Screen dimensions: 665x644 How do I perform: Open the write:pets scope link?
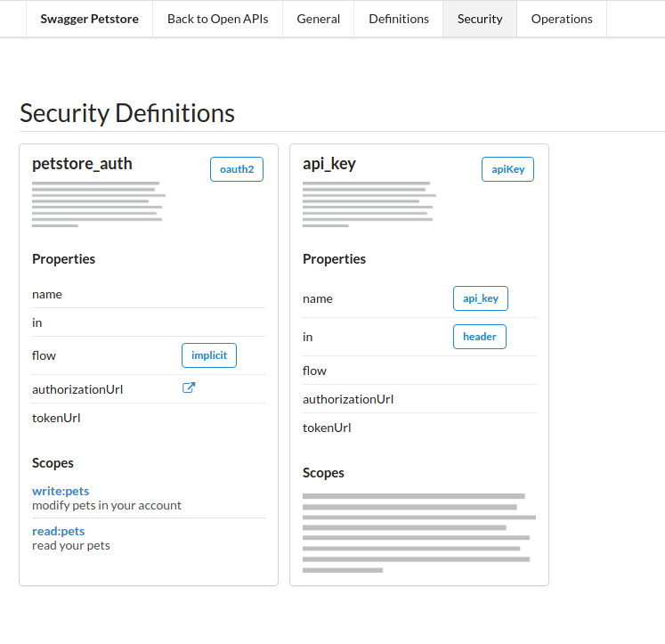point(61,491)
